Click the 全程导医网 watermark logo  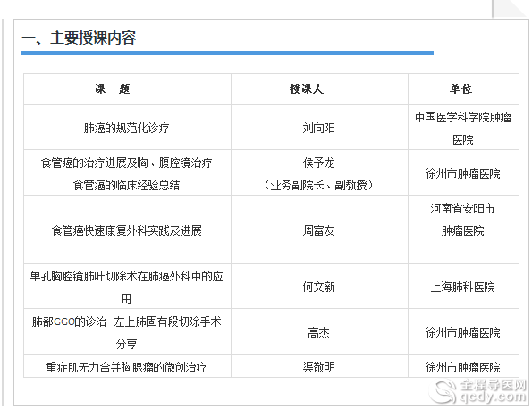coord(477,391)
